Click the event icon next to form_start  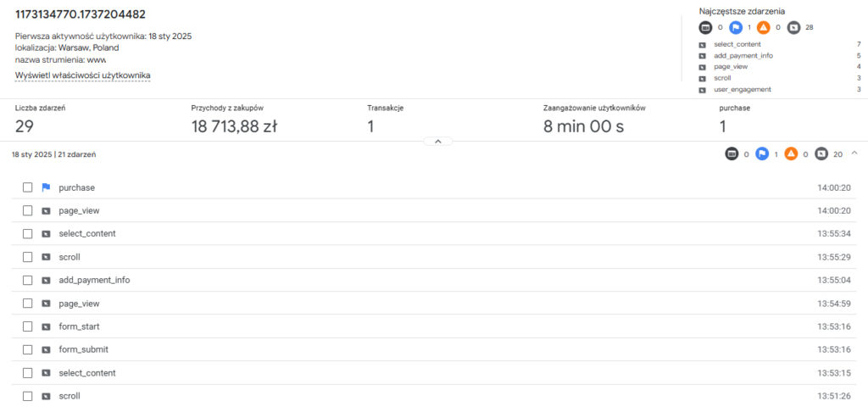[x=46, y=326]
